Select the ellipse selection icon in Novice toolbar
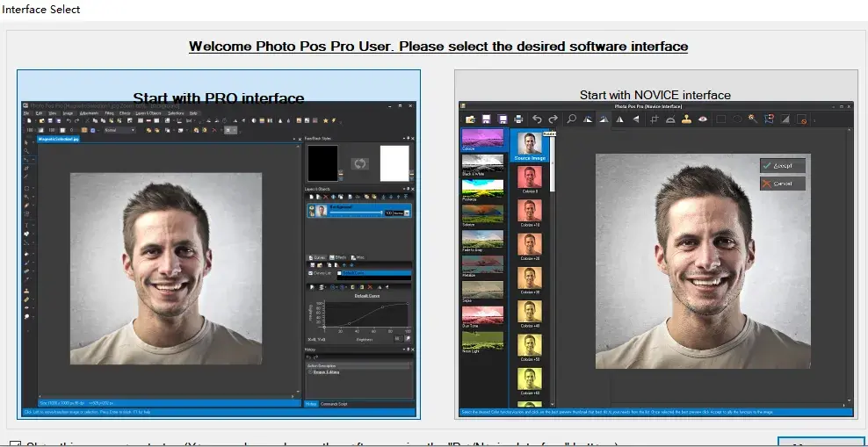Screen dimensions: 868x447 [737, 119]
